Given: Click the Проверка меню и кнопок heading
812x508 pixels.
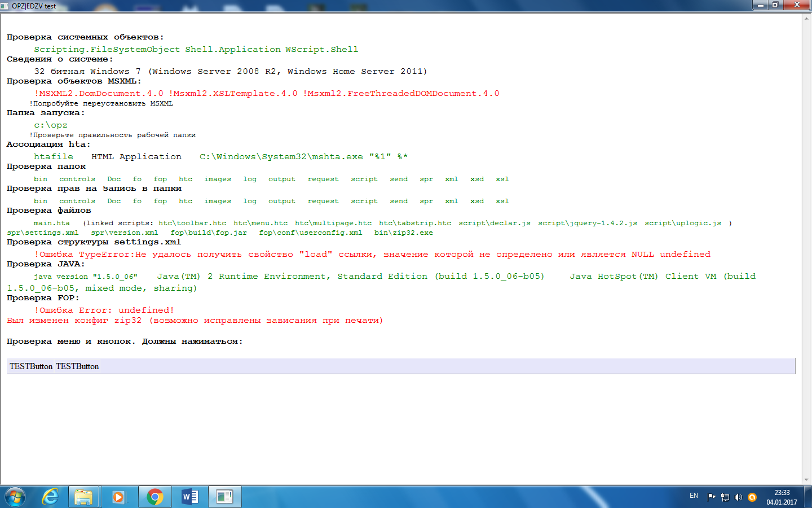Looking at the screenshot, I should 125,341.
